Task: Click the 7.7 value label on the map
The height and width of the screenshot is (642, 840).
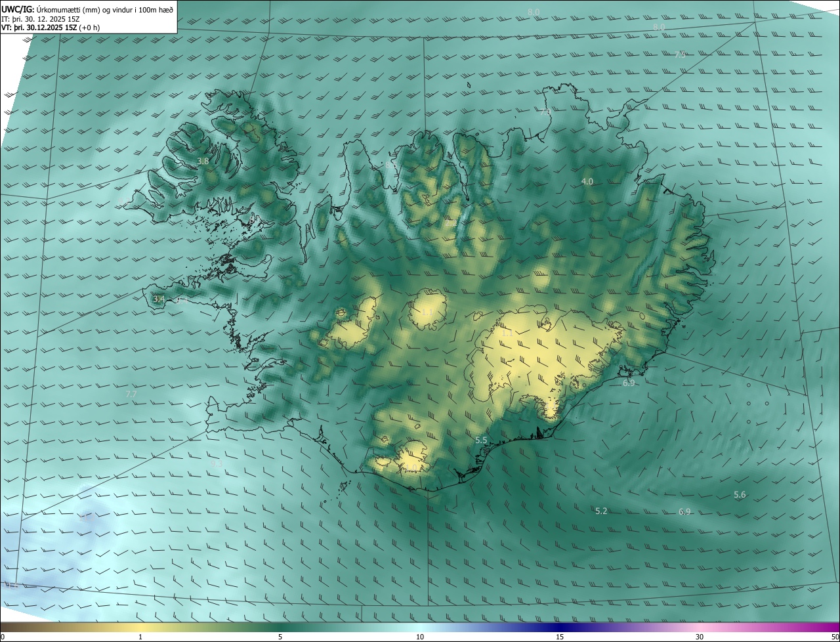Action: click(131, 394)
